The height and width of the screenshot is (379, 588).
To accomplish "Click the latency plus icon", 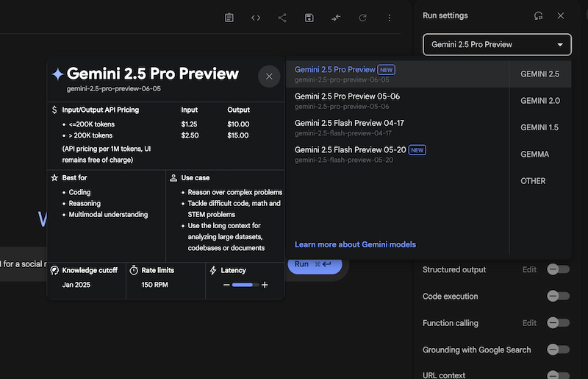I will [265, 285].
